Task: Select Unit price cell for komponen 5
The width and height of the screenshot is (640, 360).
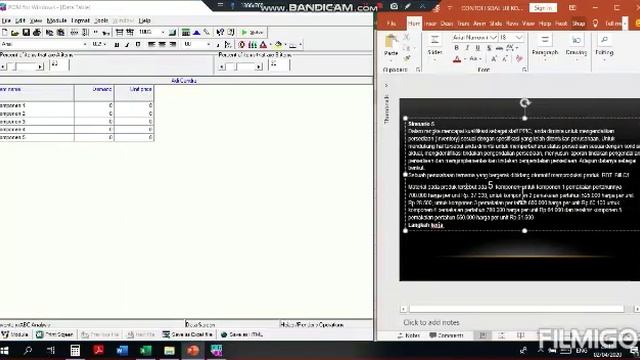Action: point(134,138)
